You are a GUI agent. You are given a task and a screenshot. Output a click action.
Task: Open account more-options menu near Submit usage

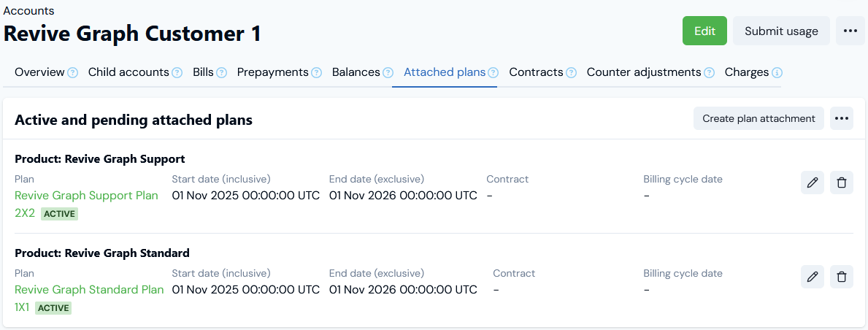[850, 31]
